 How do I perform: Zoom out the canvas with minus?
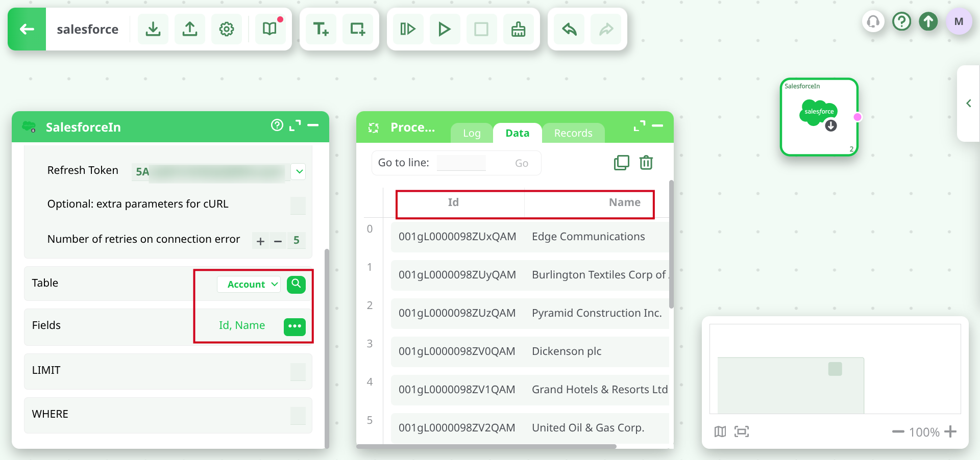898,432
